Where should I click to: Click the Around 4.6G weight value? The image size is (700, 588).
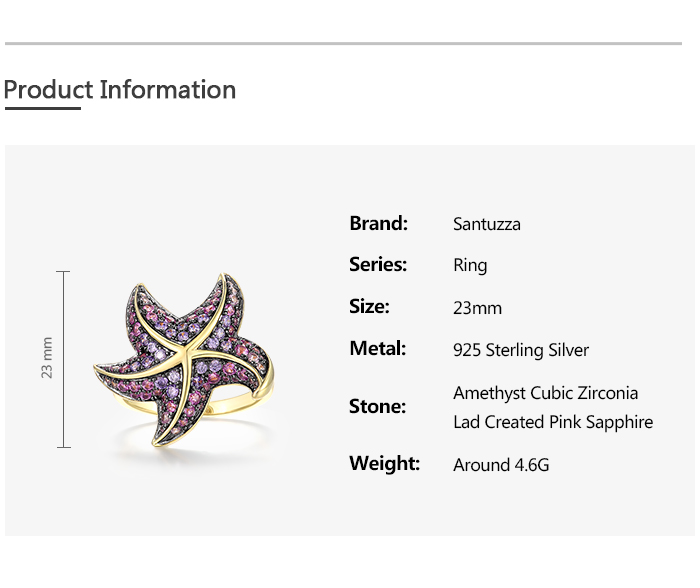coord(501,465)
